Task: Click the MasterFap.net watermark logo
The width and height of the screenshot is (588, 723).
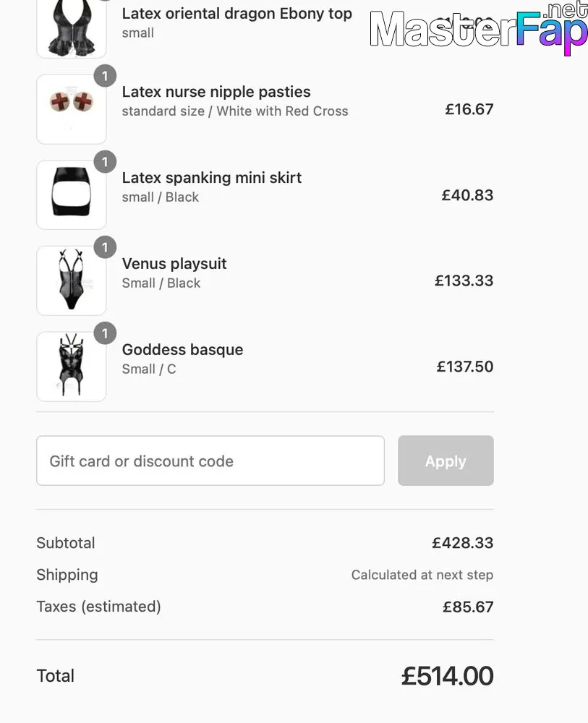Action: [x=479, y=29]
